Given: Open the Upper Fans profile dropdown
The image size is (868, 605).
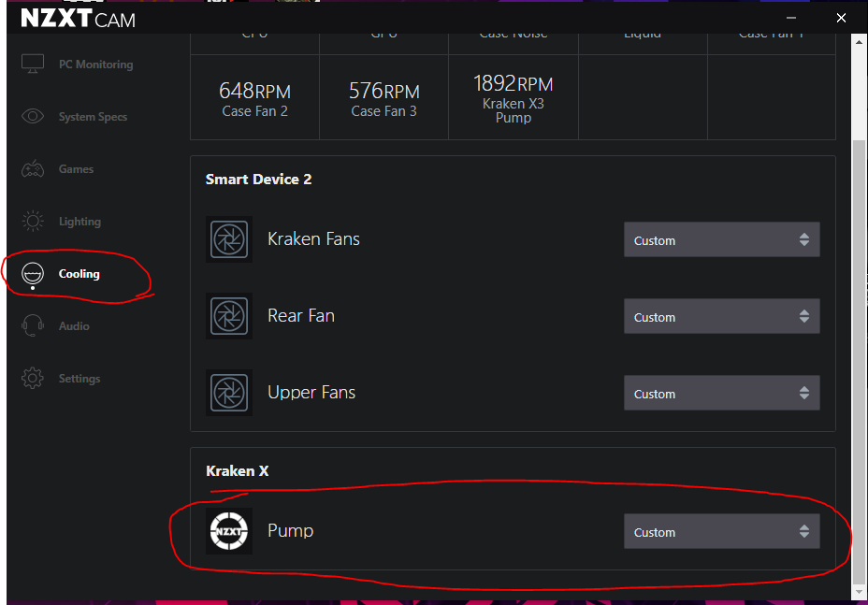Looking at the screenshot, I should point(721,394).
